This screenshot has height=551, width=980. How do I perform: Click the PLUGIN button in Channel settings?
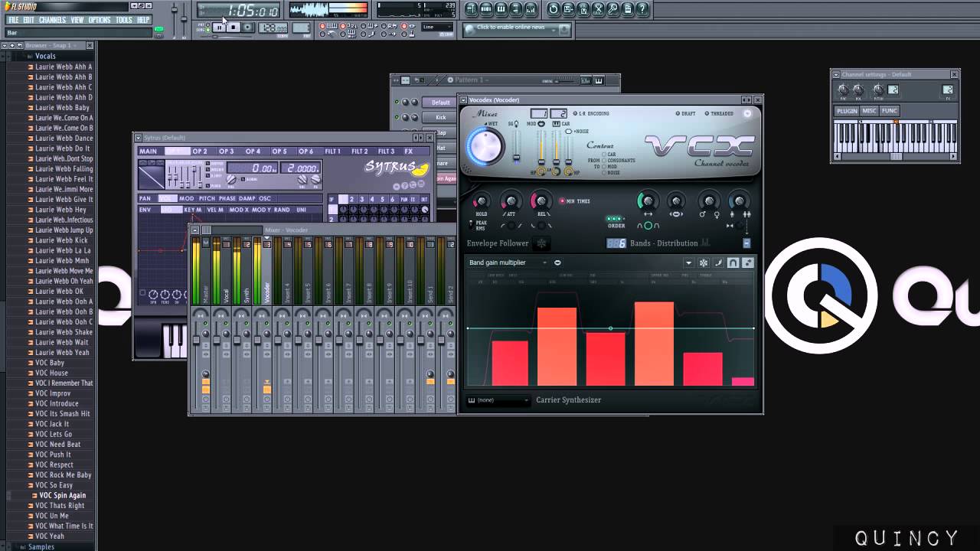click(x=847, y=111)
